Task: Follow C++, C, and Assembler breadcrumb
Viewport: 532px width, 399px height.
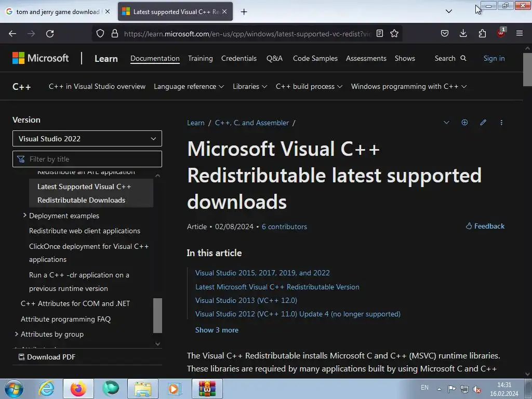Action: 252,123
